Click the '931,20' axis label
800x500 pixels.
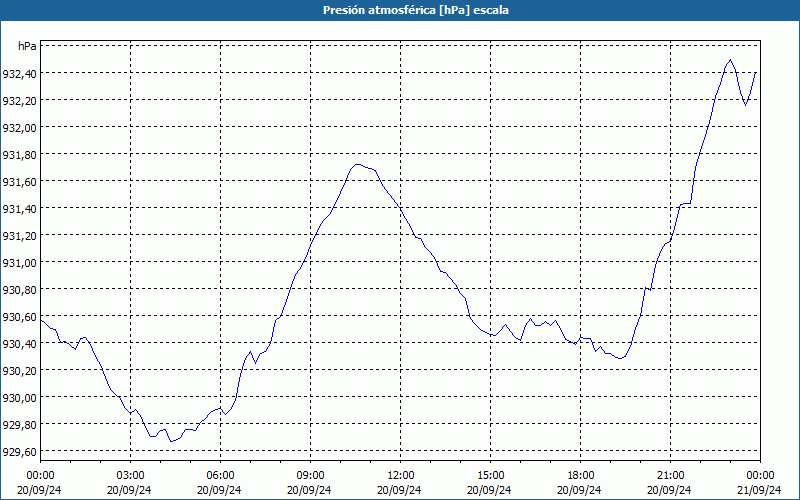click(19, 236)
